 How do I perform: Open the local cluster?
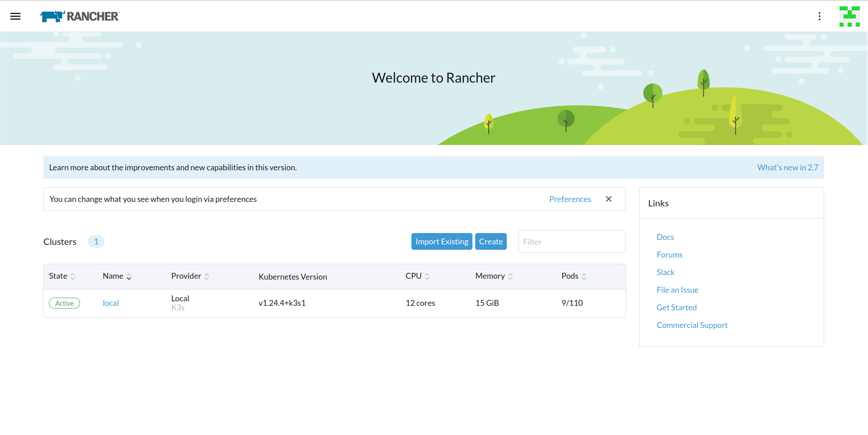click(111, 303)
